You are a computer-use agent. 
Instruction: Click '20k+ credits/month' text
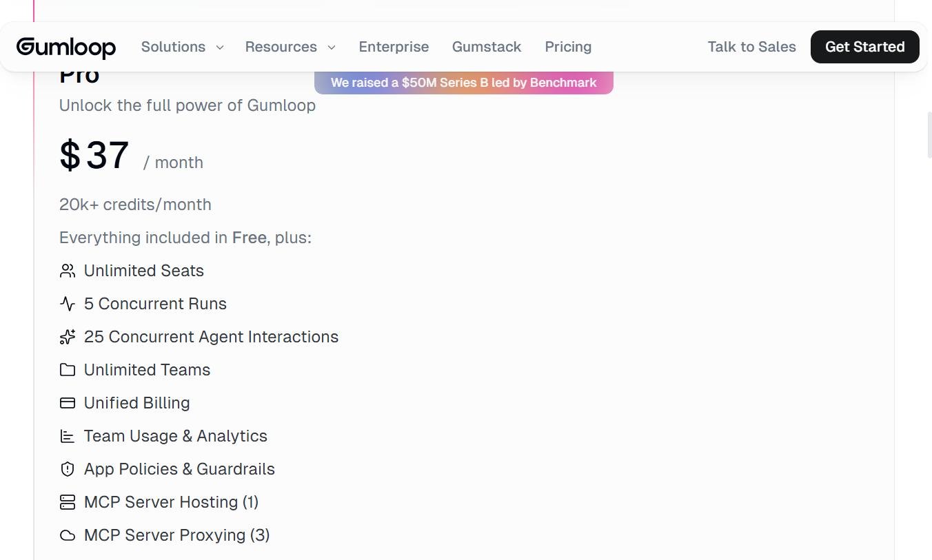pyautogui.click(x=135, y=205)
